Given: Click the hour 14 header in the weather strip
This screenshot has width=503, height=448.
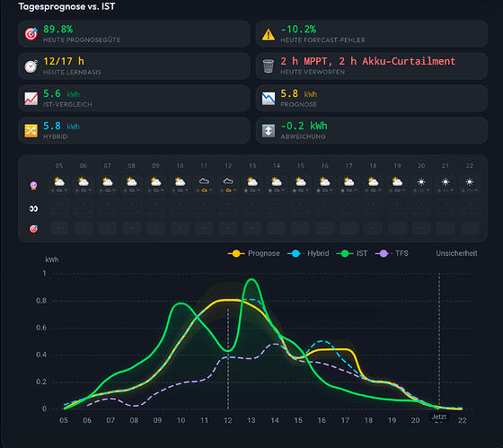Looking at the screenshot, I should point(277,166).
